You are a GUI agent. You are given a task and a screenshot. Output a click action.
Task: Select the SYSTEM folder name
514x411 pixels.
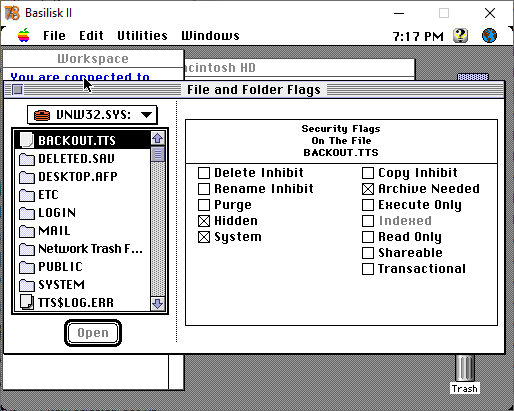(62, 285)
